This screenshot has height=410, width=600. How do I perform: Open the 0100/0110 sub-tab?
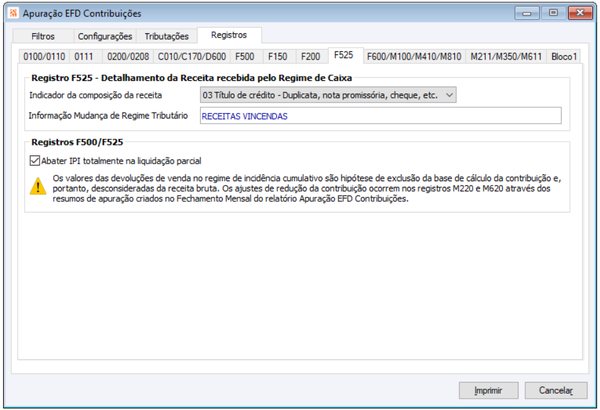pos(44,57)
